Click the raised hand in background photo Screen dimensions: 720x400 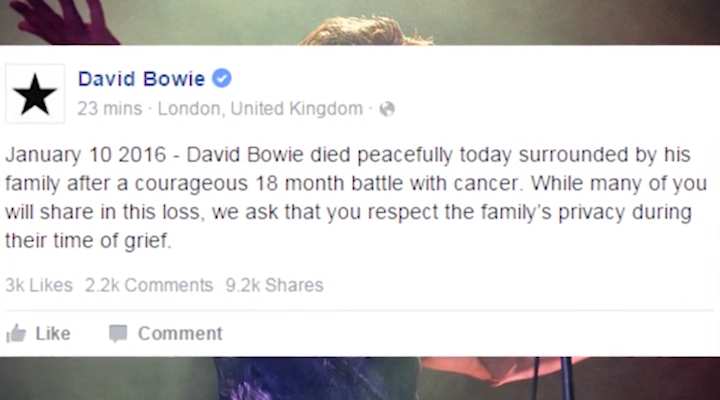coord(60,21)
